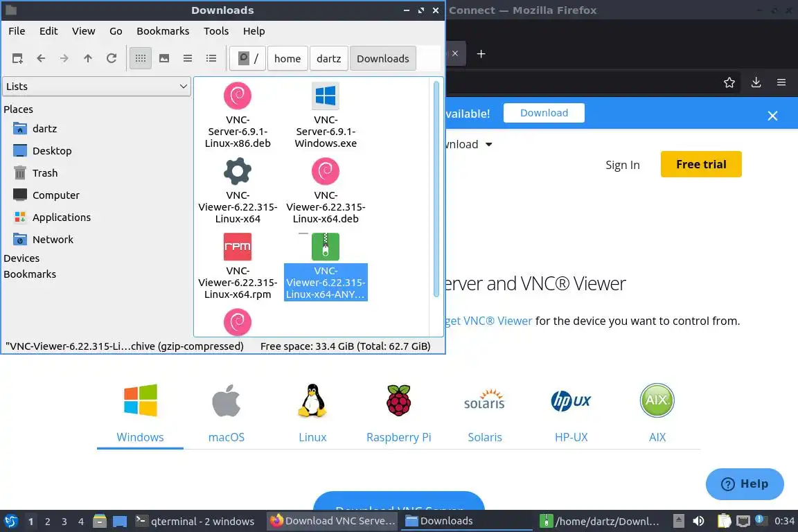The width and height of the screenshot is (798, 532).
Task: Open Firefox application menu
Action: pyautogui.click(x=781, y=82)
